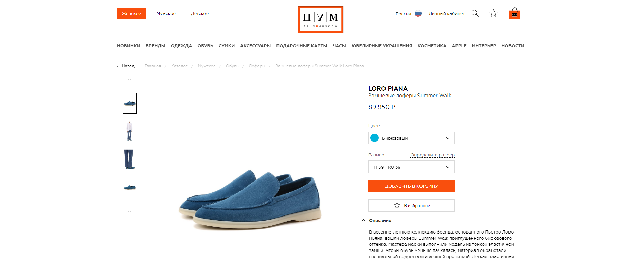
Task: Click ДОБАВИТЬ В КОРЗИНУ button
Action: pos(411,186)
